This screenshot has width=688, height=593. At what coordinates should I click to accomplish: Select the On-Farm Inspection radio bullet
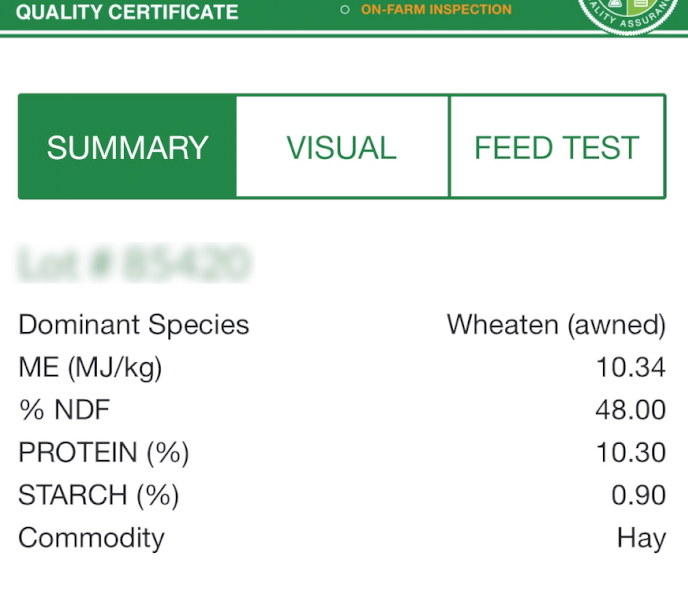point(345,10)
